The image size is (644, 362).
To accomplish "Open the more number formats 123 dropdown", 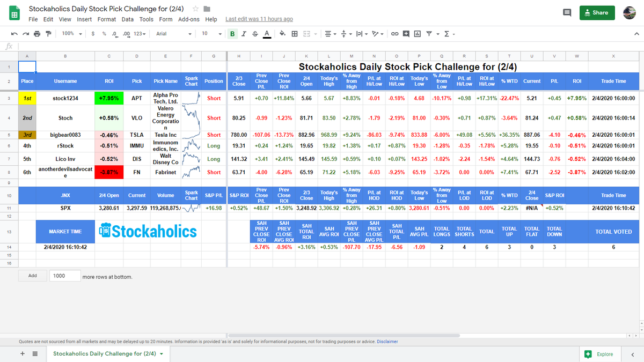I will tap(140, 34).
